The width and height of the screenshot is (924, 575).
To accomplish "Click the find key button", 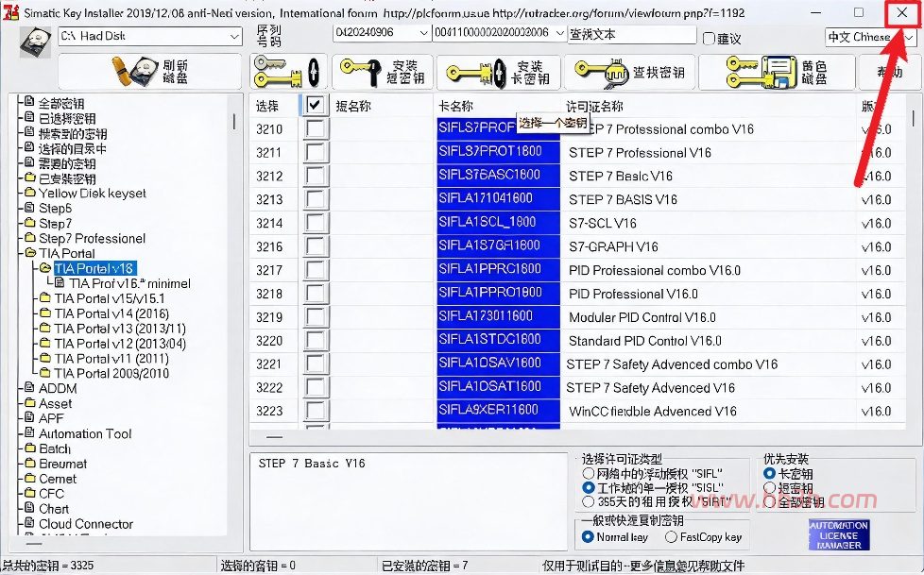I will click(x=630, y=72).
